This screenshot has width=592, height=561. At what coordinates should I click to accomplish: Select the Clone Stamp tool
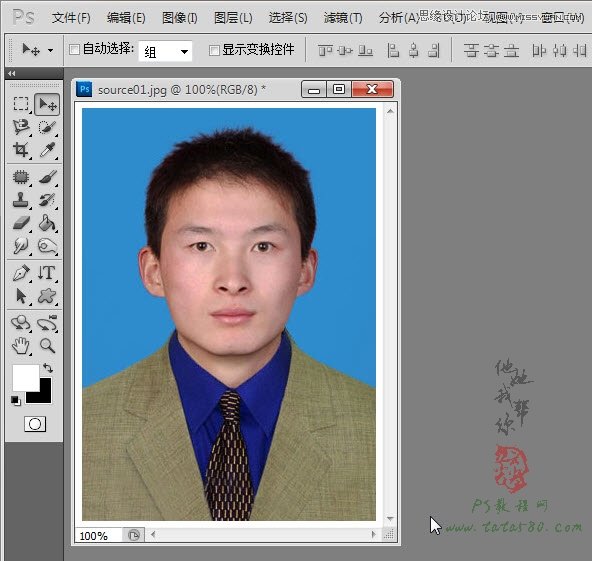pyautogui.click(x=21, y=199)
